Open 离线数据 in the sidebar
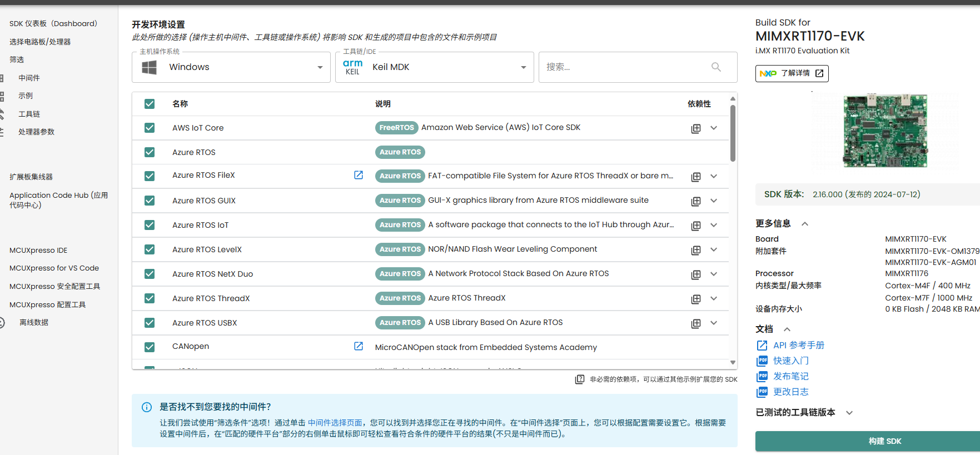This screenshot has width=980, height=455. 34,323
